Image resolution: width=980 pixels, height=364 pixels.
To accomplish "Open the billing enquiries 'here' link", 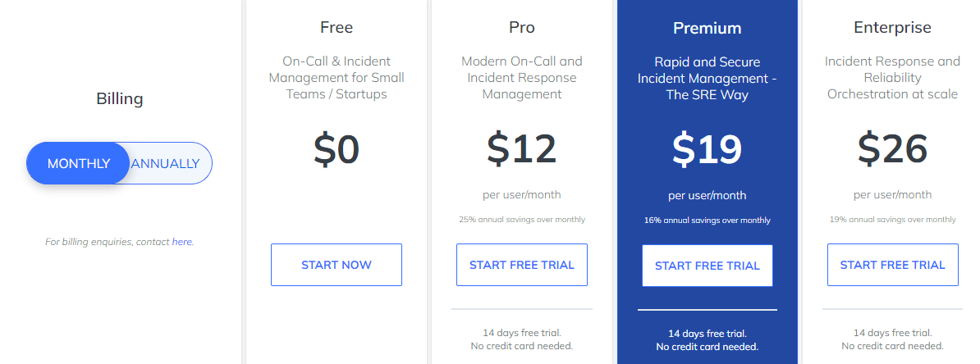I will tap(182, 242).
